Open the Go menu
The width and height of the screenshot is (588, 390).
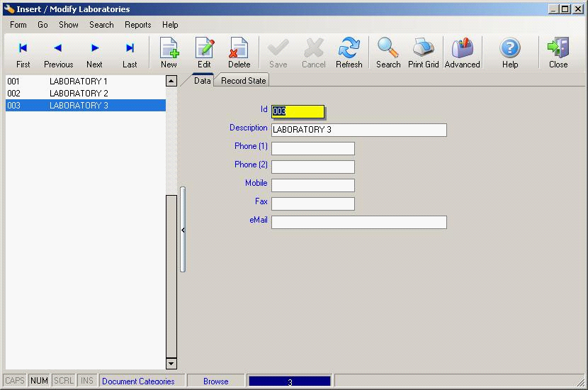pos(43,25)
